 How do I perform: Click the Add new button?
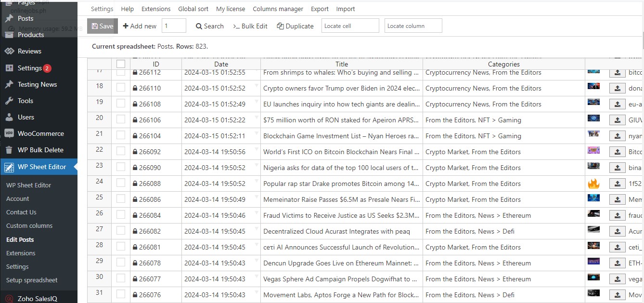click(x=140, y=26)
